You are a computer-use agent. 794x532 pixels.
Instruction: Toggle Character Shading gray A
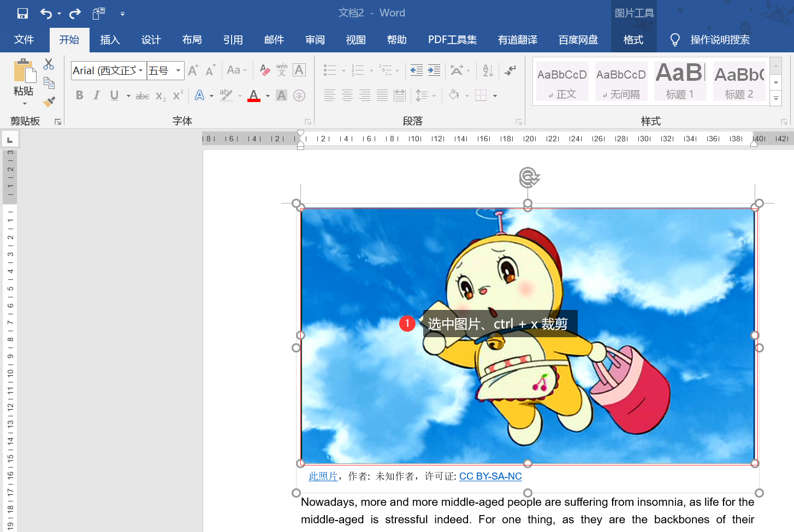tap(281, 95)
